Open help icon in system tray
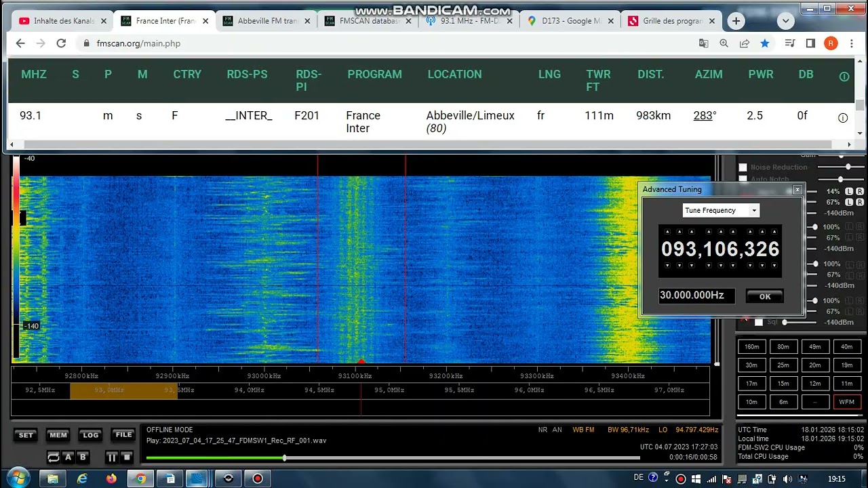 (653, 478)
